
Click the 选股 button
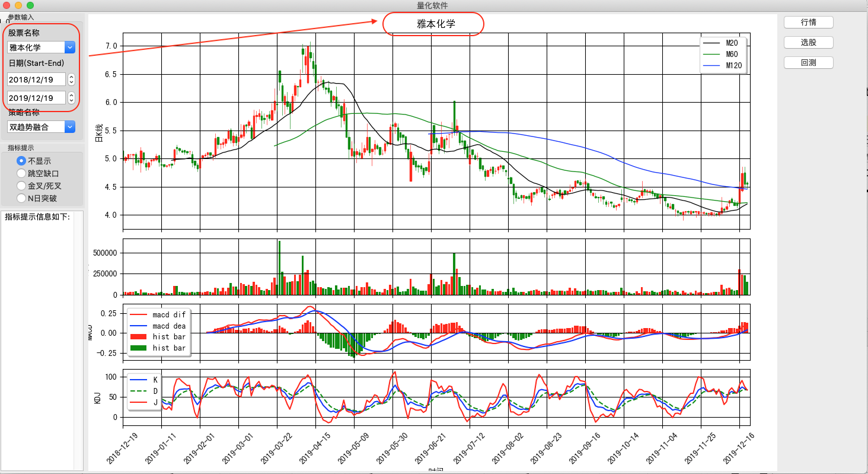click(x=809, y=42)
